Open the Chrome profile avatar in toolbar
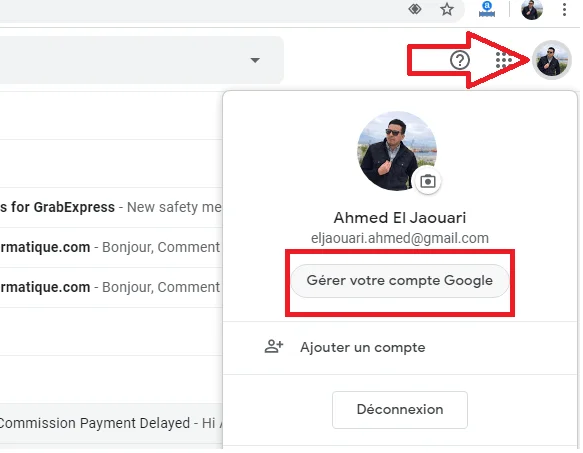 click(x=532, y=9)
